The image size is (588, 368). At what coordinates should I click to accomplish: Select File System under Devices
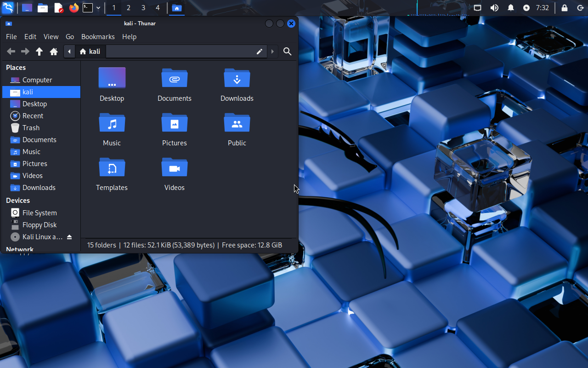(40, 213)
